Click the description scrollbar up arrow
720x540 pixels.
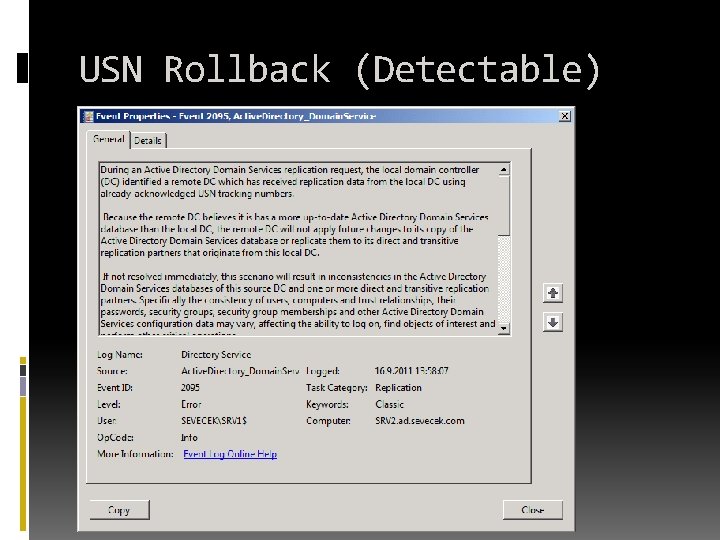504,169
